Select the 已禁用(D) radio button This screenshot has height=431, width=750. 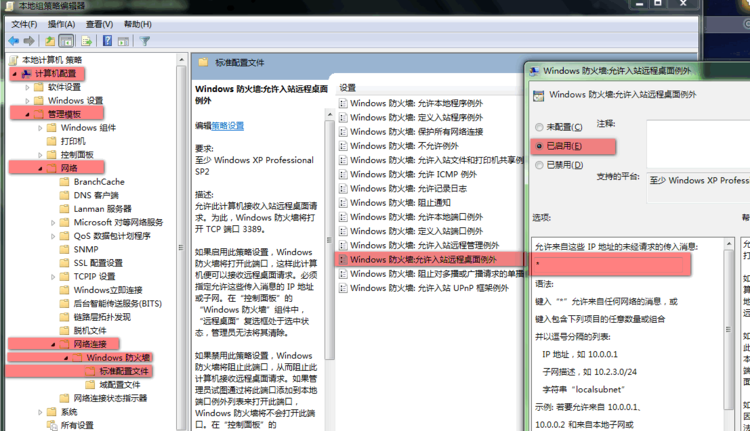[x=541, y=164]
